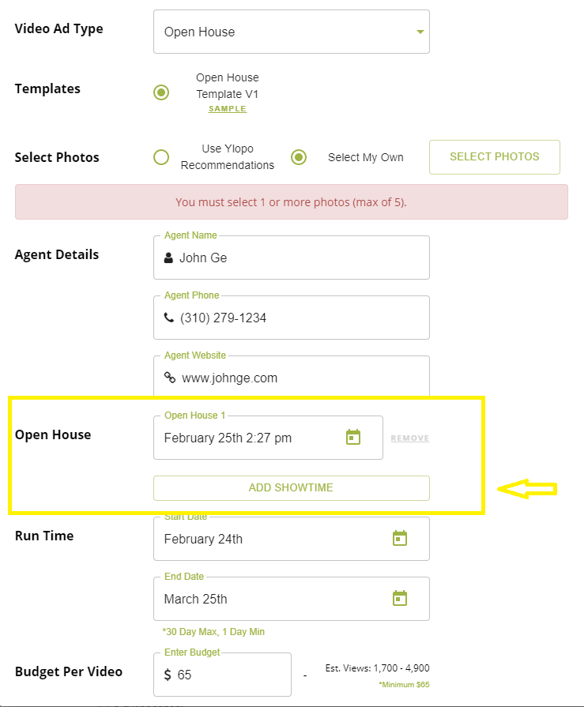Open the End Date calendar icon
This screenshot has width=588, height=707.
click(400, 598)
